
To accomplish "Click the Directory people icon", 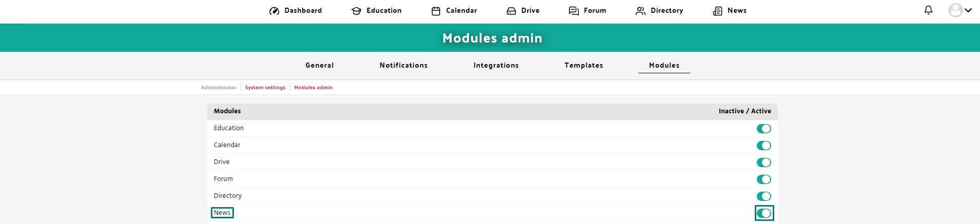I will tap(641, 11).
